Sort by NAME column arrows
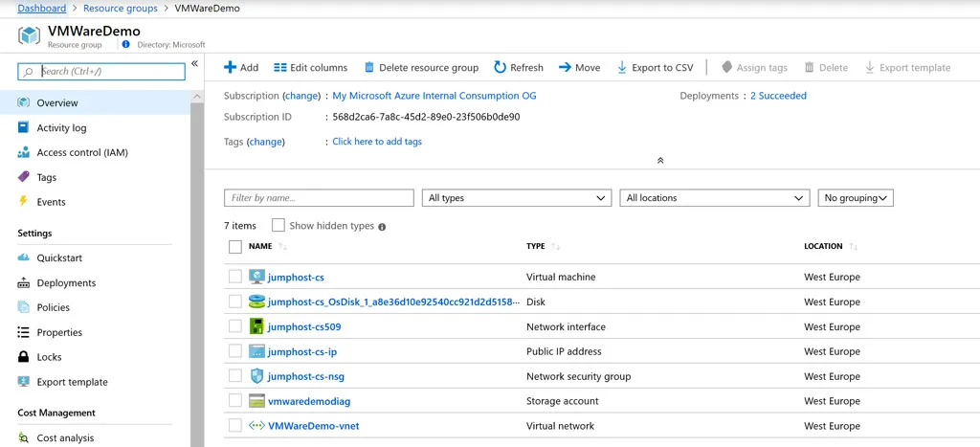The width and height of the screenshot is (980, 447). (282, 247)
